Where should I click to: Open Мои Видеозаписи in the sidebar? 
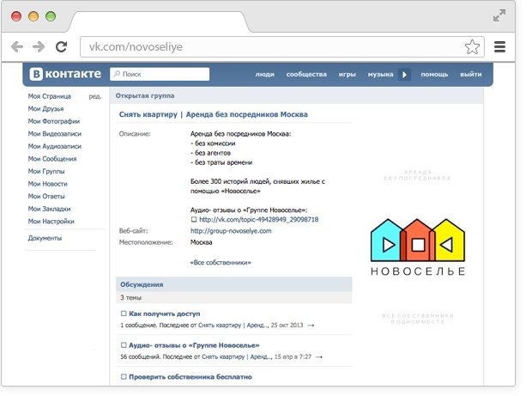pyautogui.click(x=55, y=134)
